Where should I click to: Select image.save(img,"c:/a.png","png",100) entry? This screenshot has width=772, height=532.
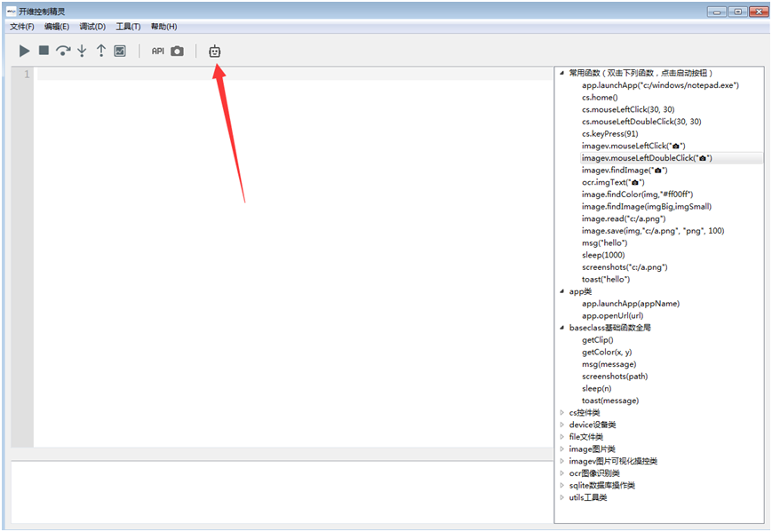tap(653, 231)
